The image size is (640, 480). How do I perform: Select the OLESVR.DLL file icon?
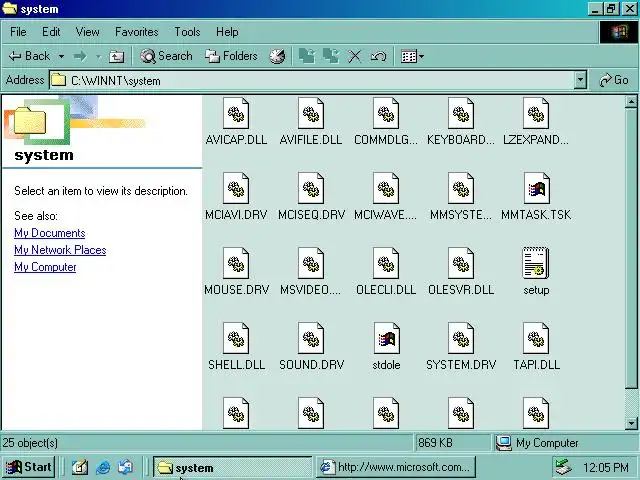tap(461, 263)
